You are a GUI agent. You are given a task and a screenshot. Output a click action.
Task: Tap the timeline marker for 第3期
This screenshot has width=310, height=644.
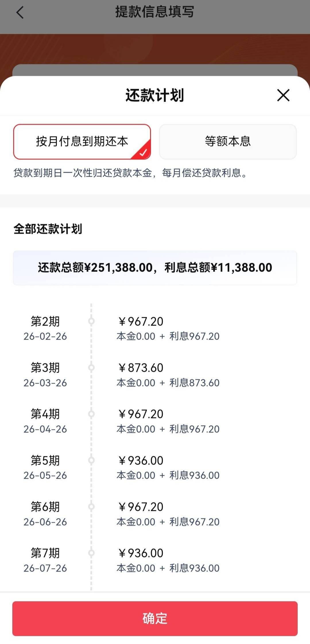(91, 368)
